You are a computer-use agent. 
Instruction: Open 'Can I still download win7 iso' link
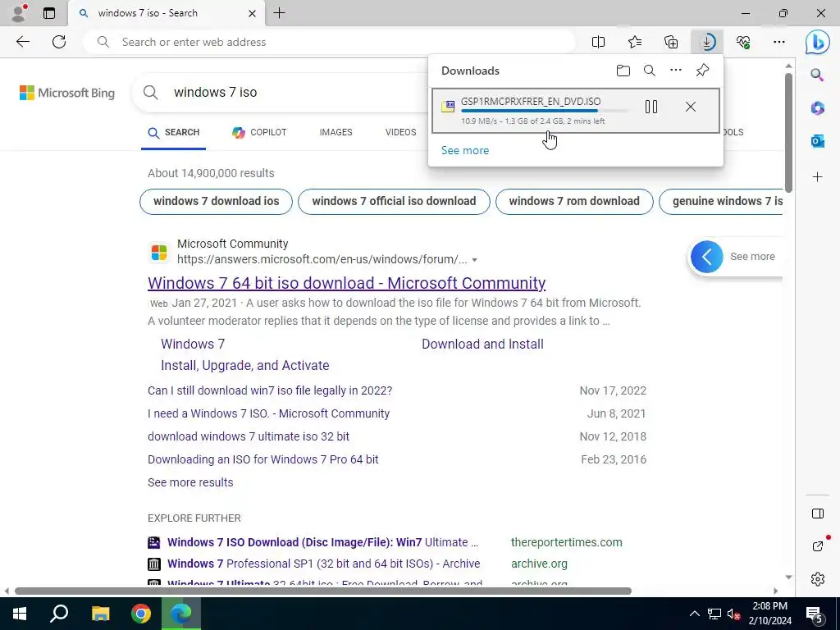click(x=270, y=390)
